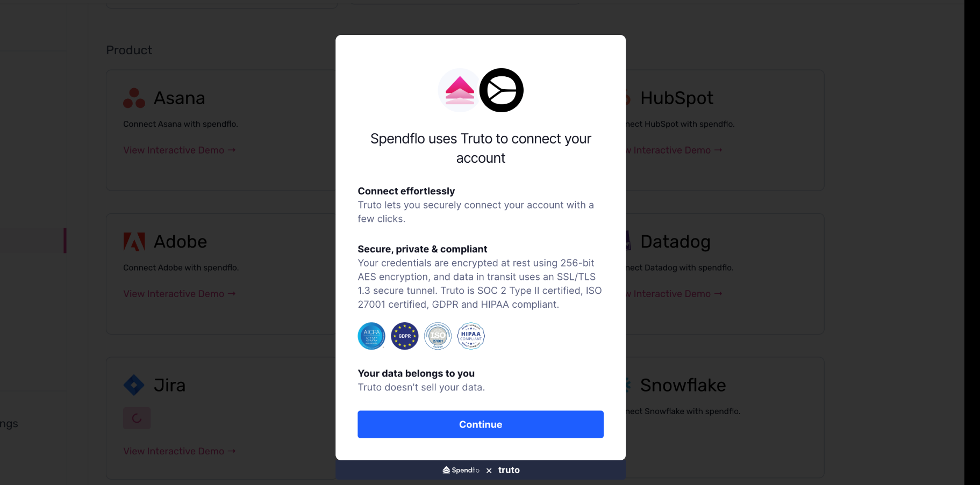Screen dimensions: 980x485
Task: Select the HubSpot integration card title
Action: point(677,98)
